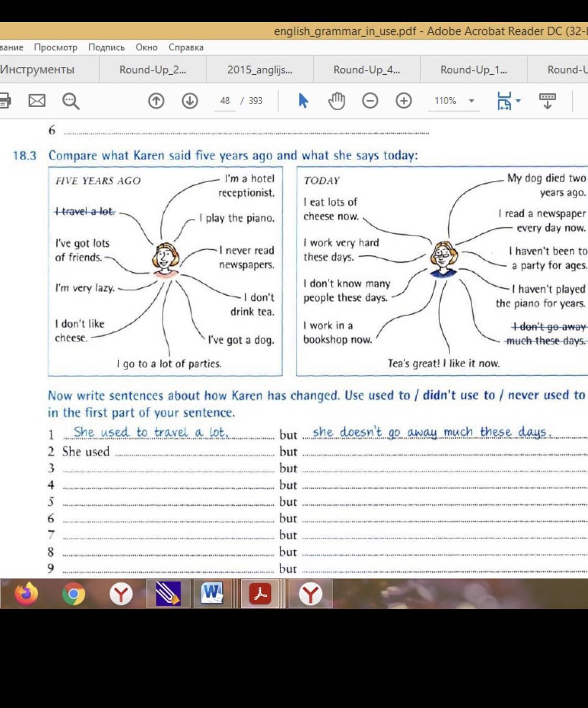This screenshot has height=708, width=588.
Task: Open the Подпись menu
Action: click(x=107, y=48)
